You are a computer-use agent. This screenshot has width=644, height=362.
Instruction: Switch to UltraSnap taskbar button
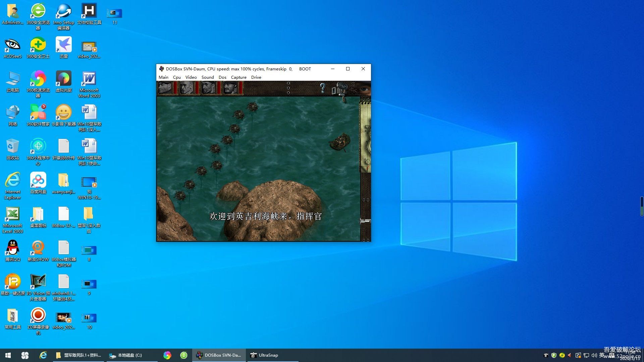[x=272, y=355]
